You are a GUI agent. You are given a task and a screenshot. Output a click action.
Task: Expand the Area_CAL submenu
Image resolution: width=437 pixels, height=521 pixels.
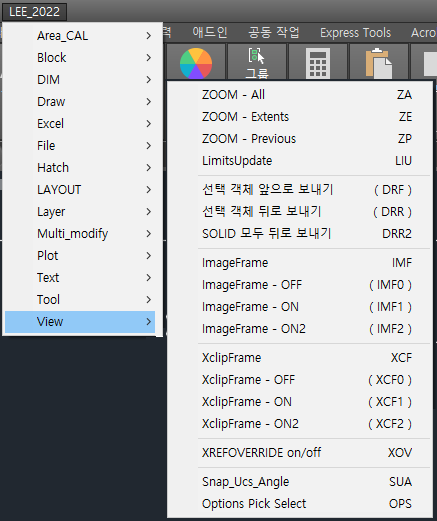point(80,36)
